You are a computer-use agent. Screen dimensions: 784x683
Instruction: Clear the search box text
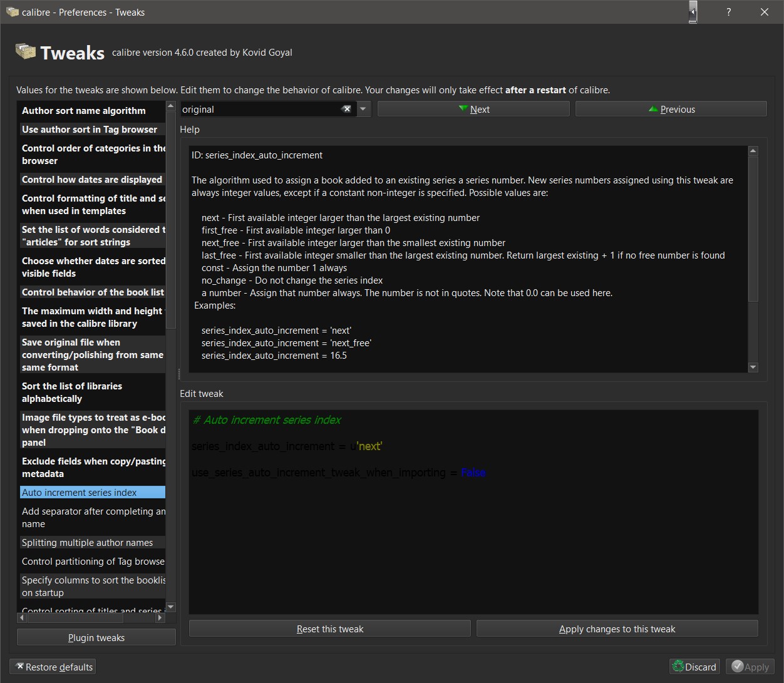coord(346,109)
